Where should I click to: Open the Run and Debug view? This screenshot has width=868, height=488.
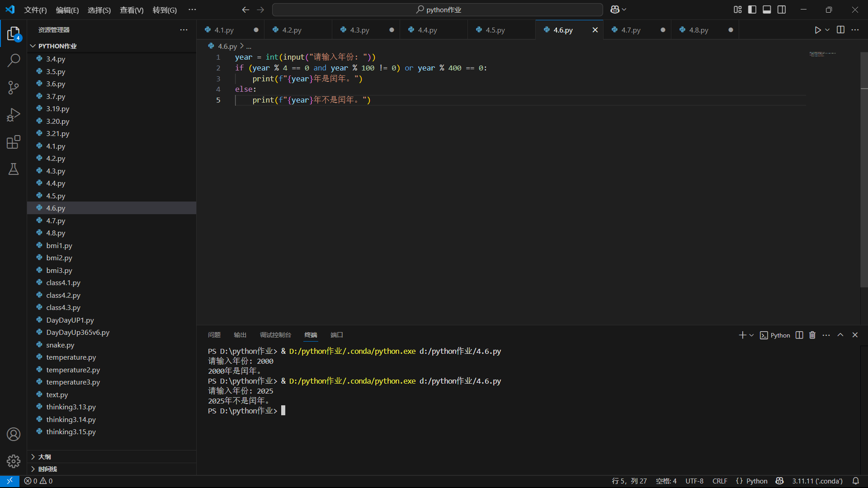[14, 115]
